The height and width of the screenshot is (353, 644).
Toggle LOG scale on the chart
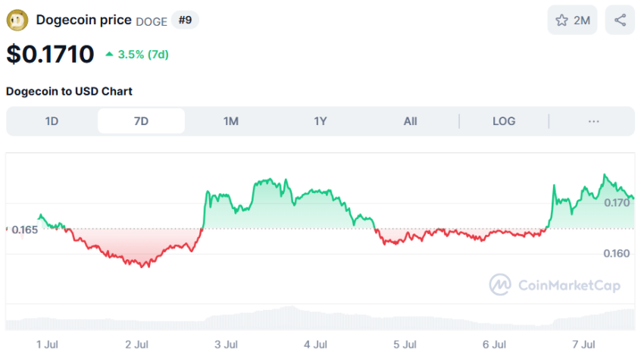pos(504,121)
